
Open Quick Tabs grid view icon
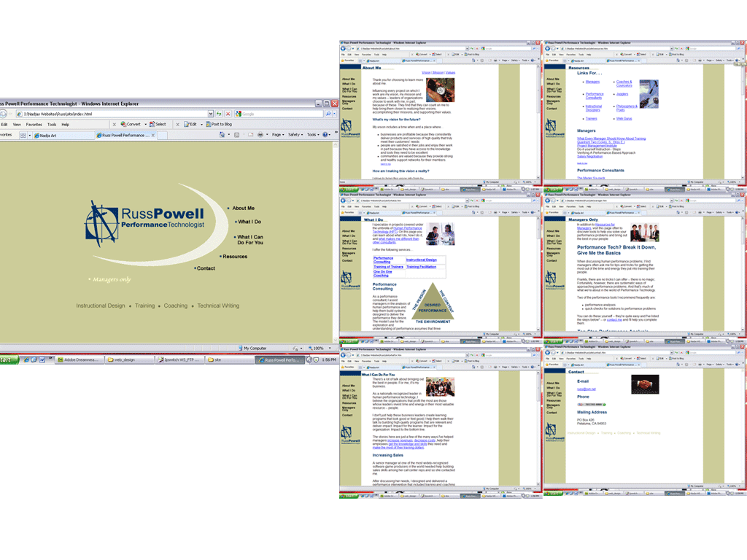pyautogui.click(x=23, y=135)
